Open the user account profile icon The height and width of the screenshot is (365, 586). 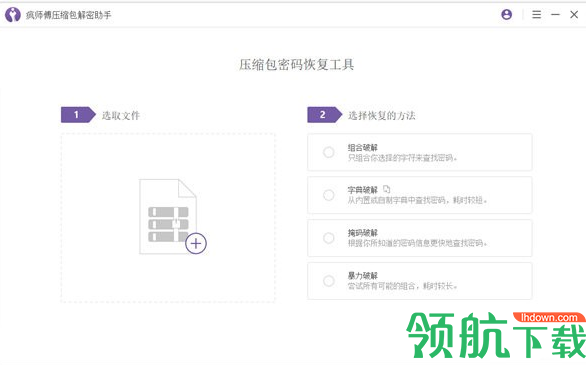pos(506,15)
